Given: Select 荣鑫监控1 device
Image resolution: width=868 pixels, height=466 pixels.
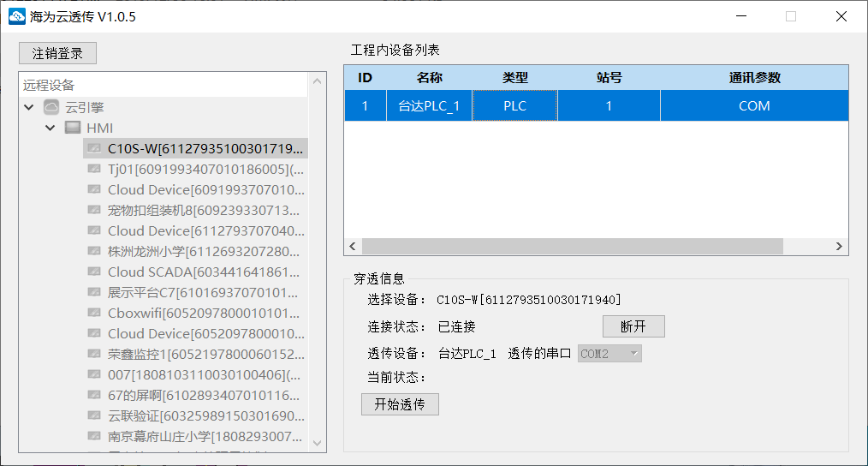Looking at the screenshot, I should [x=206, y=354].
